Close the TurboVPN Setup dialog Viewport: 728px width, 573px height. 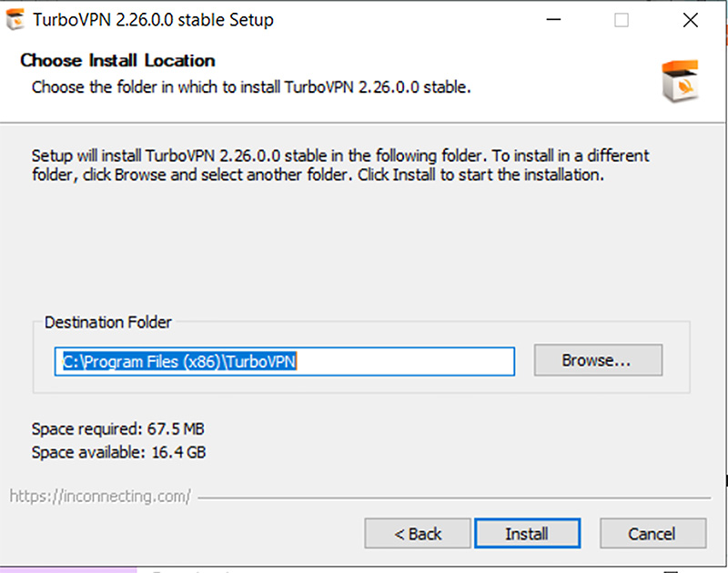691,20
